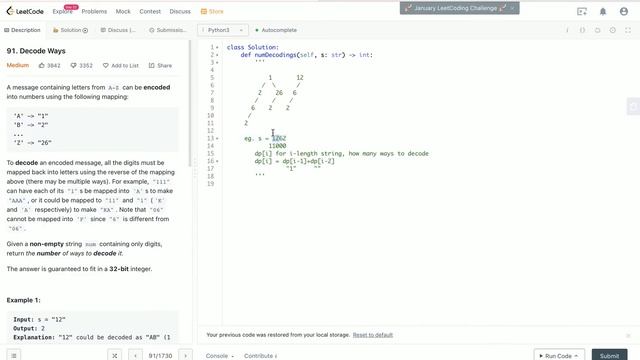Open the Contest page
Screen dimensions: 640x360
[150, 11]
